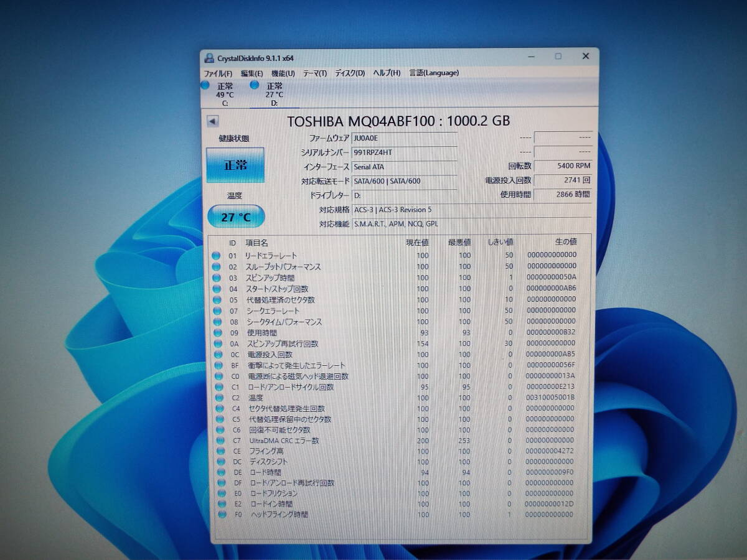Click the しきい値 column header

click(500, 242)
